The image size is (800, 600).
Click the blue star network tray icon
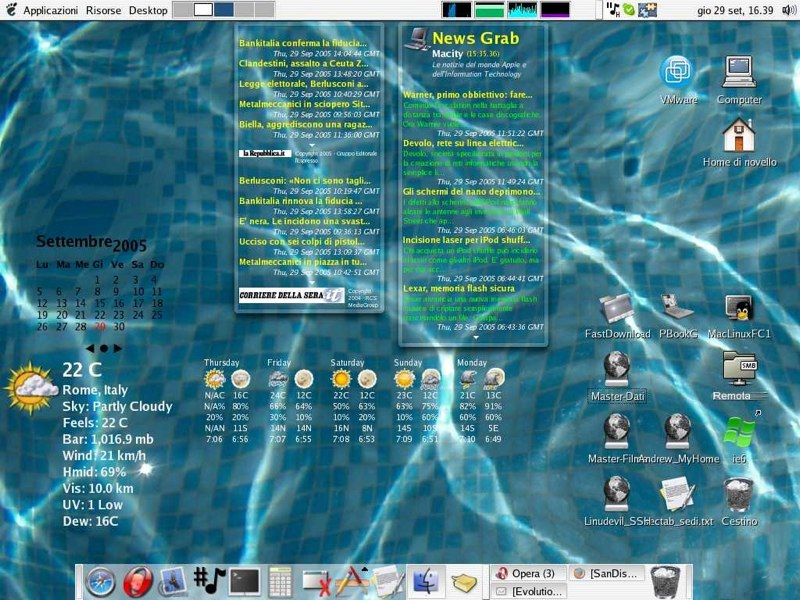(647, 9)
